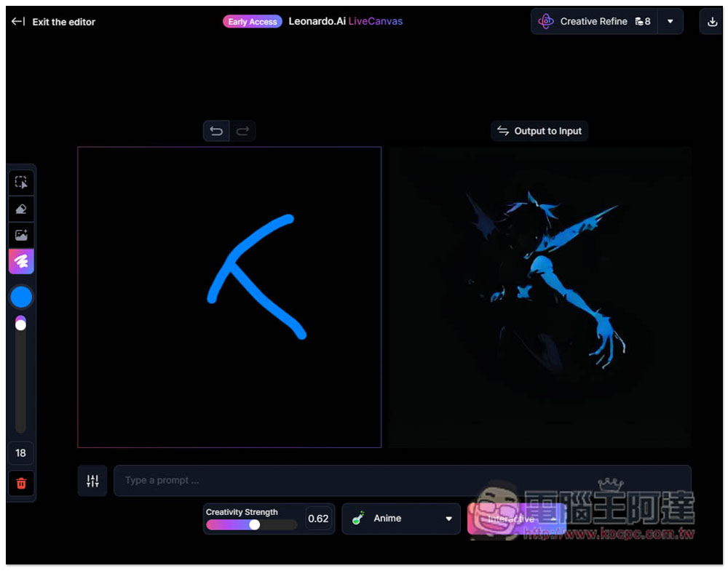
Task: Expand the Creative Refine dropdown arrow
Action: point(670,22)
